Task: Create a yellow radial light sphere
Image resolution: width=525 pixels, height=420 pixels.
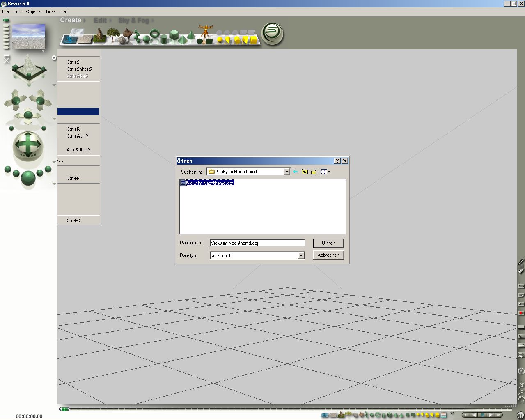Action: (x=220, y=39)
